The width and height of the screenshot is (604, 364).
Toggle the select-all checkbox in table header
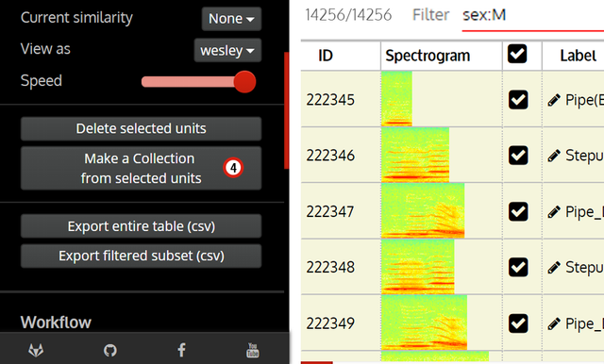coord(517,54)
